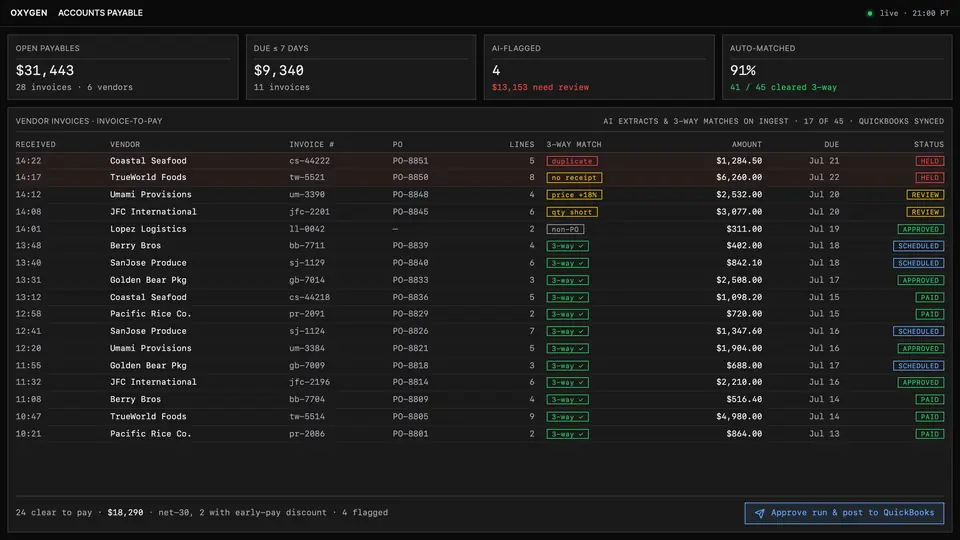Select invoice number pr-2086
This screenshot has height=540, width=960.
307,433
